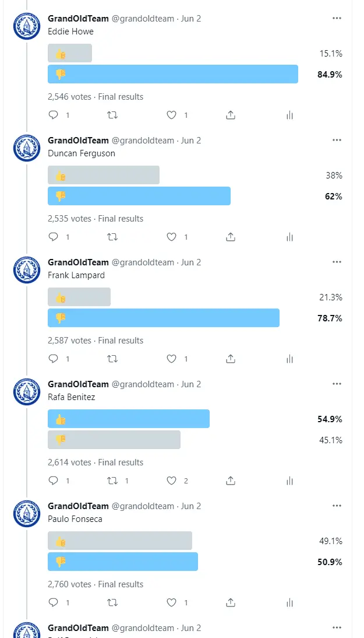The width and height of the screenshot is (364, 638).
Task: Retweet the Eddie Howe poll
Action: click(x=113, y=115)
